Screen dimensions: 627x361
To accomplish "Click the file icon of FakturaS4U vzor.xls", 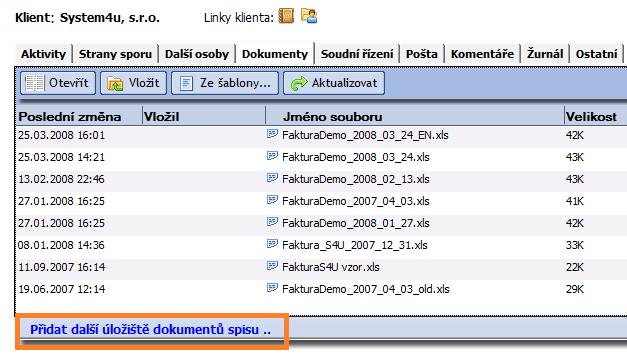I will pyautogui.click(x=272, y=266).
